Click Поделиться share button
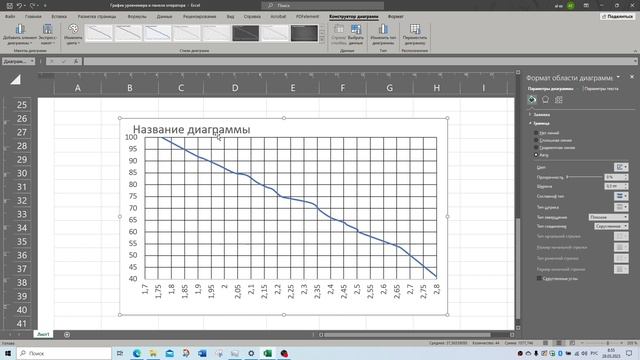 click(618, 16)
